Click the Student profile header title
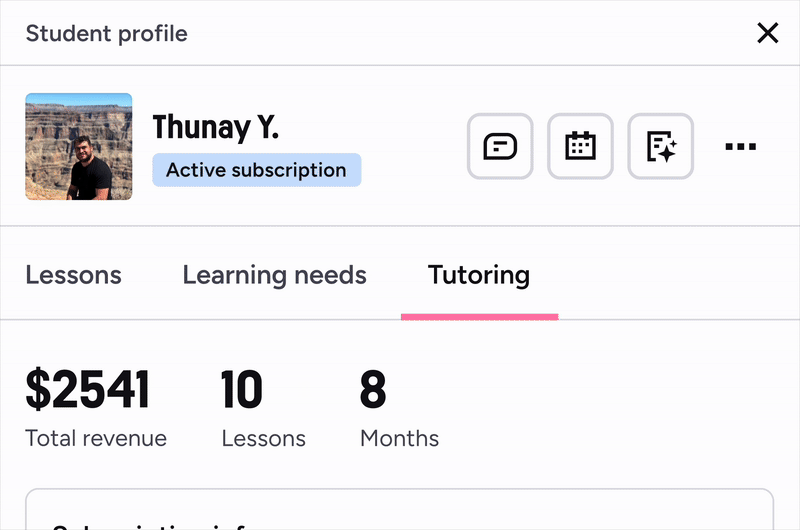Image resolution: width=800 pixels, height=530 pixels. [107, 34]
